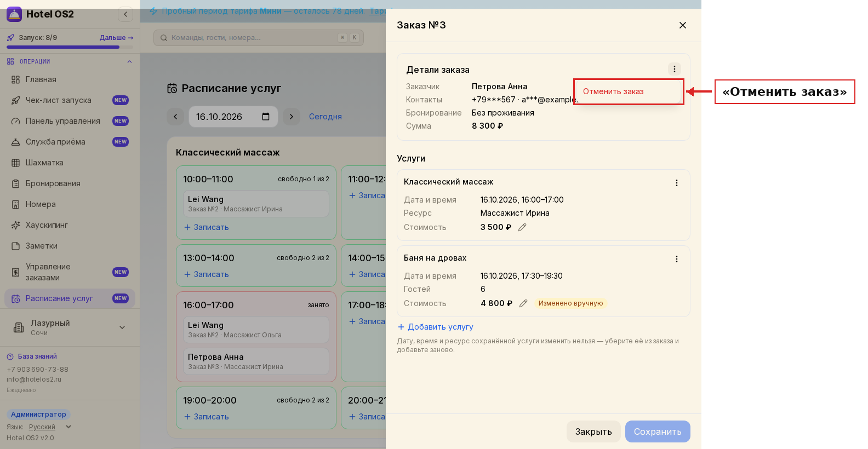Open "Служба приёма" sidebar item
The image size is (868, 449).
coord(70,142)
